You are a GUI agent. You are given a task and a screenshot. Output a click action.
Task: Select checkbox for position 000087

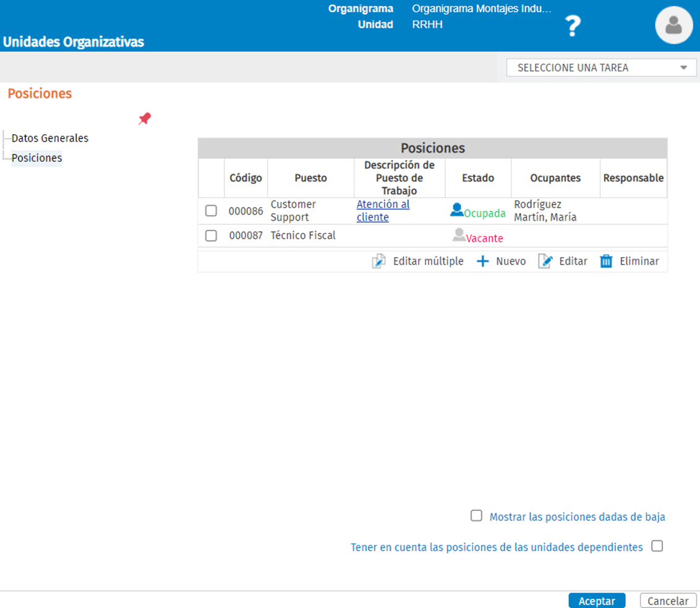pyautogui.click(x=211, y=235)
